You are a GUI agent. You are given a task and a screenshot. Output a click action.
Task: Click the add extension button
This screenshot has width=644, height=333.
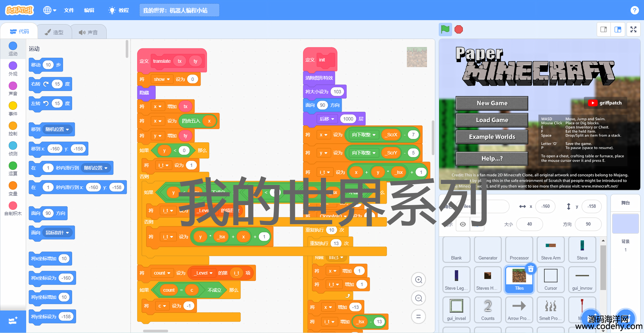click(x=13, y=322)
